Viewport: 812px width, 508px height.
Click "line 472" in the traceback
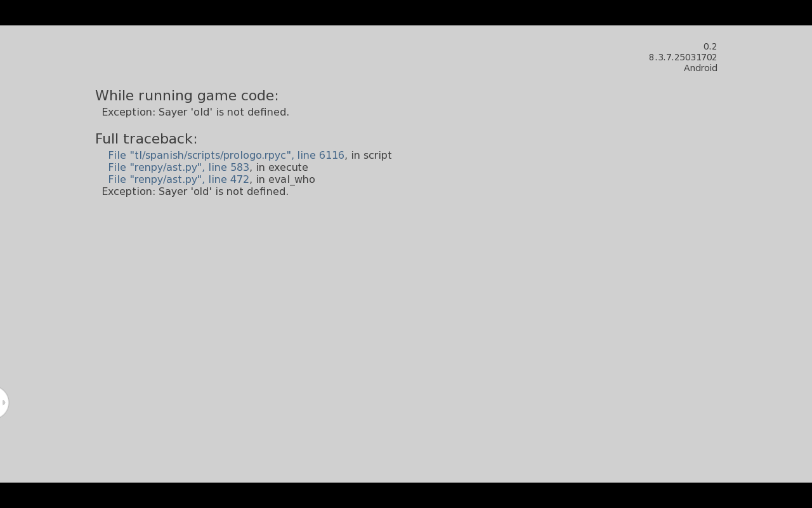pyautogui.click(x=228, y=180)
